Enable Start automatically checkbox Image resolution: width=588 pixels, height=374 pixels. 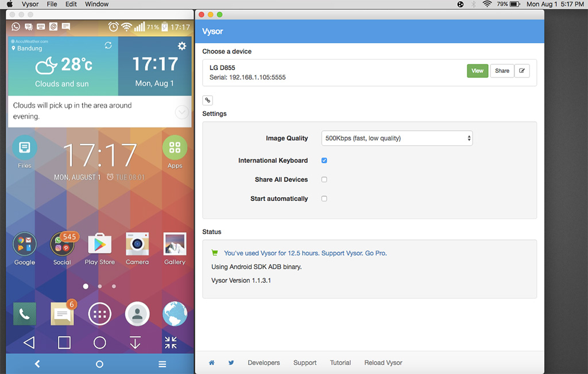point(324,198)
